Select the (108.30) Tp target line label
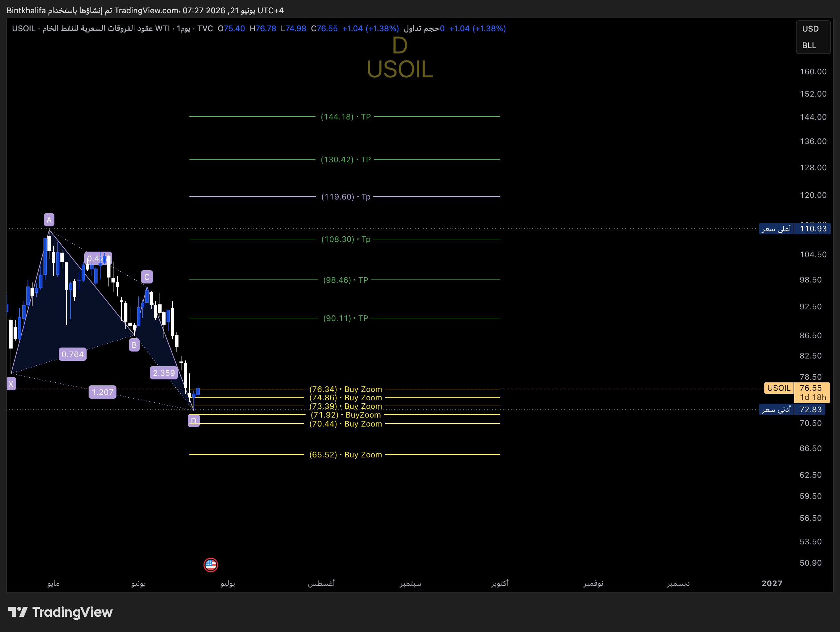The height and width of the screenshot is (632, 840). 346,239
